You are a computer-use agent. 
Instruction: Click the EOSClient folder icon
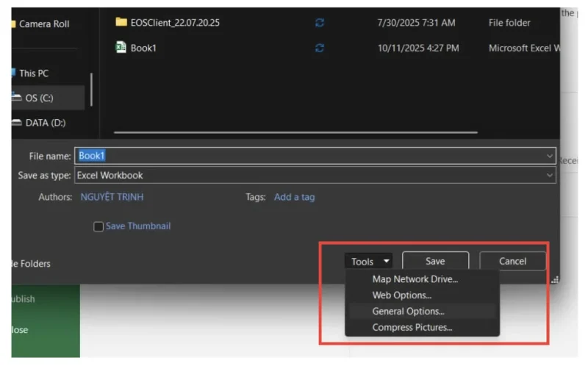tap(121, 22)
